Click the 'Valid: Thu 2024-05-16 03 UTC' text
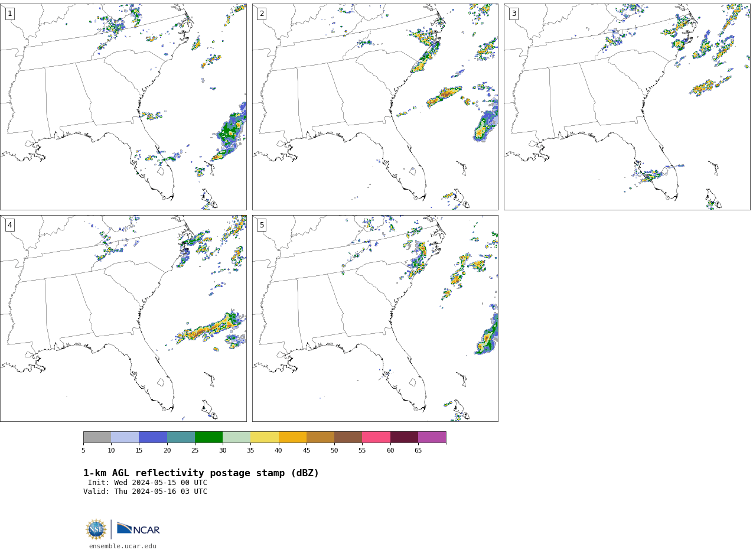Image resolution: width=756 pixels, height=553 pixels. point(145,492)
